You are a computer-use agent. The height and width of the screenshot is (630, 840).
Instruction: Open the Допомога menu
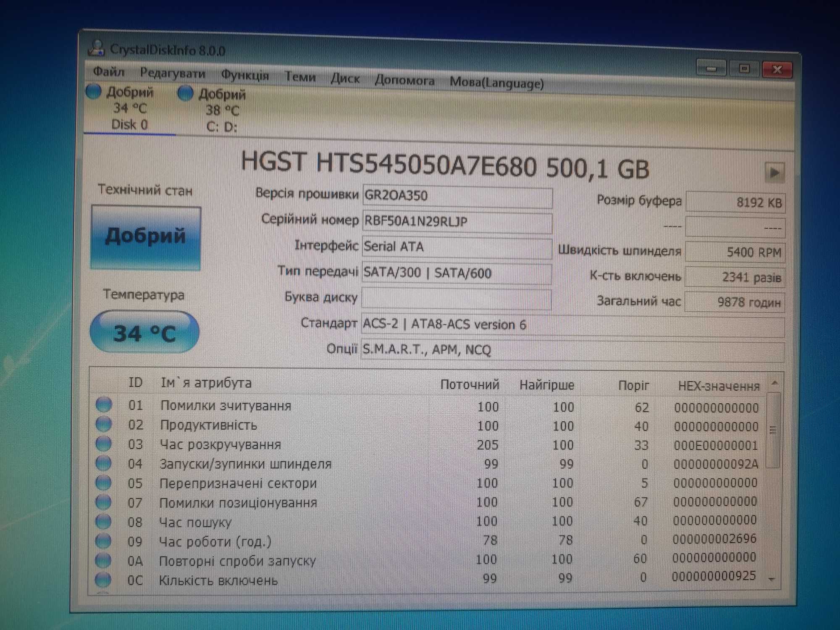pyautogui.click(x=404, y=80)
